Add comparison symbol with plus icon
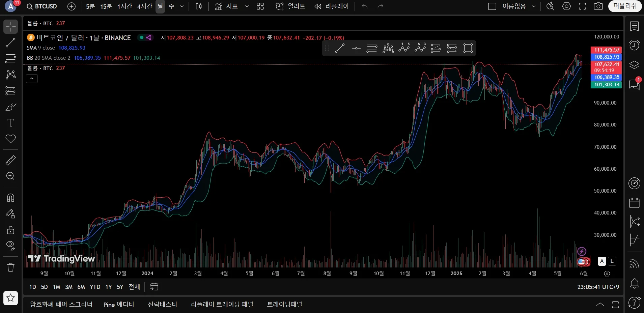The height and width of the screenshot is (313, 644). point(72,6)
